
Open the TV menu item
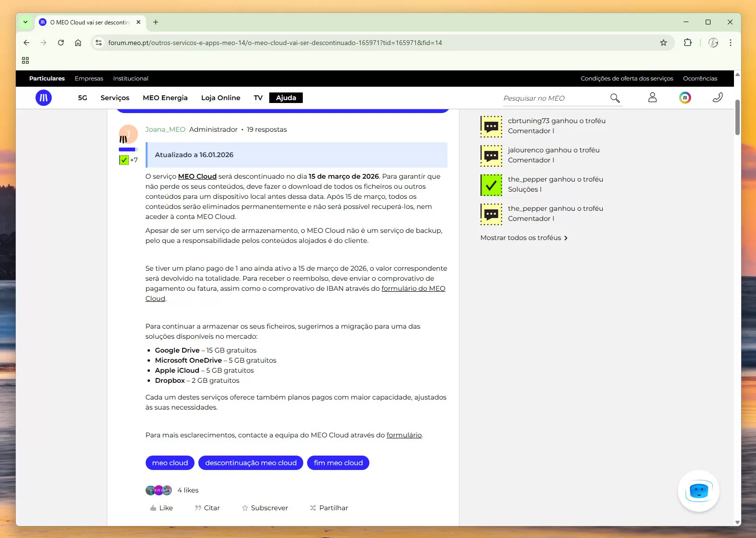(258, 98)
